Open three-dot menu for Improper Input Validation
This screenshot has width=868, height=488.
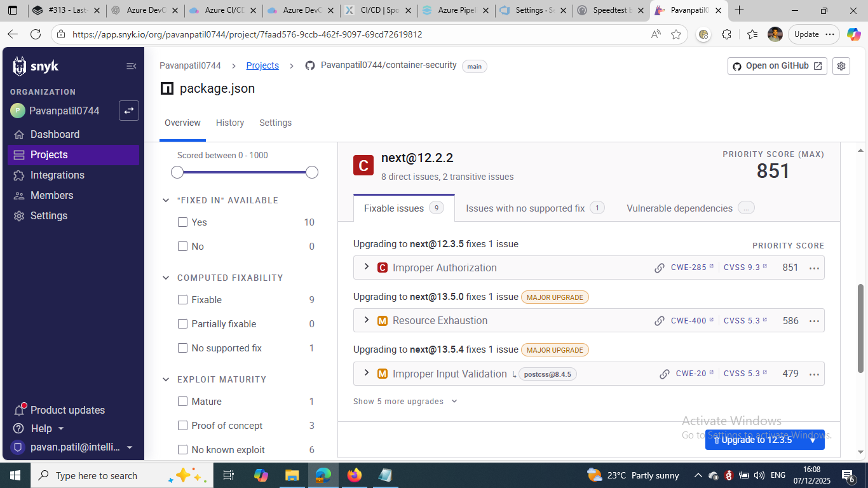coord(814,374)
